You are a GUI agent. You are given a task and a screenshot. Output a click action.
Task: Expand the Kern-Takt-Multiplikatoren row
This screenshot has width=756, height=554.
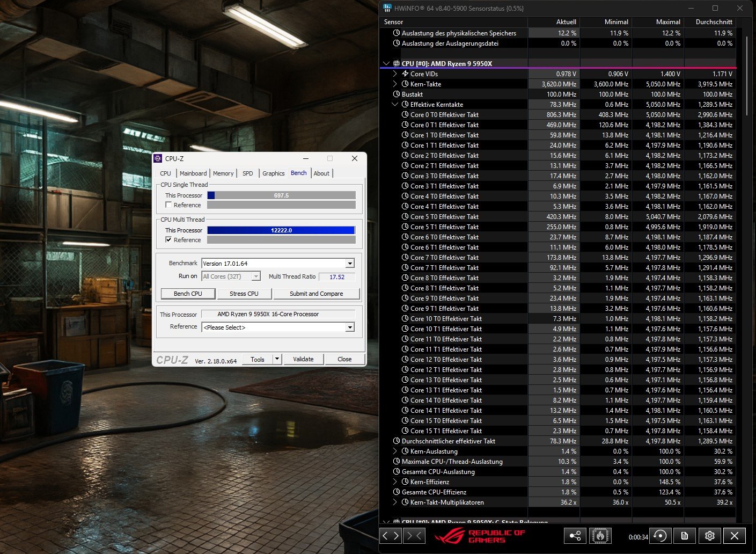(x=395, y=502)
